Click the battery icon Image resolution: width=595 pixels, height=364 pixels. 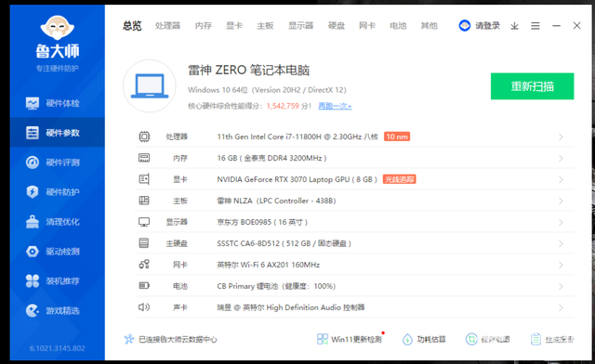pos(144,285)
